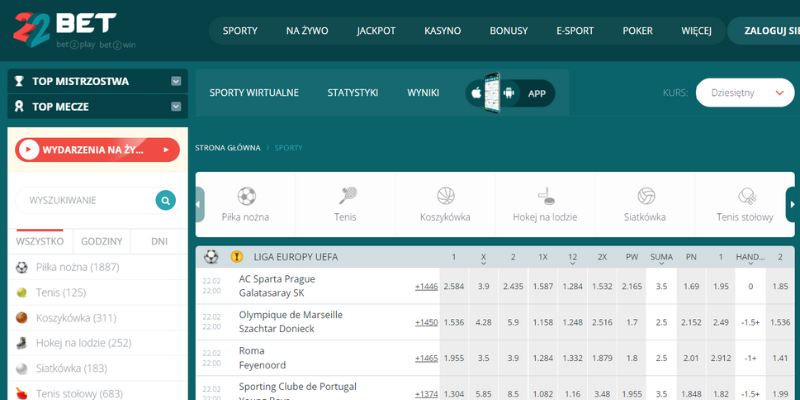Open the Dziesiętny odds format dropdown
The height and width of the screenshot is (400, 800).
(x=745, y=93)
